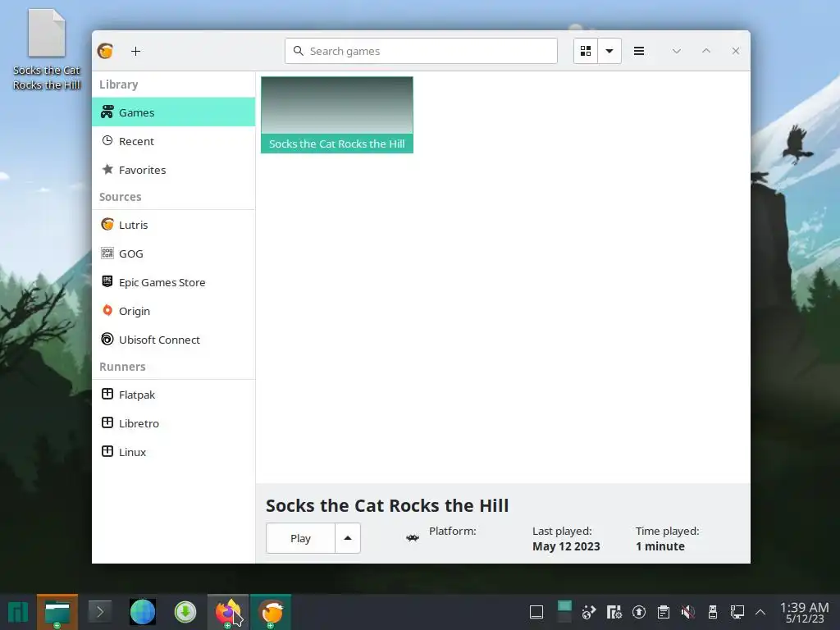The image size is (840, 630).
Task: Open the updates tray icon with up arrow
Action: pos(638,612)
